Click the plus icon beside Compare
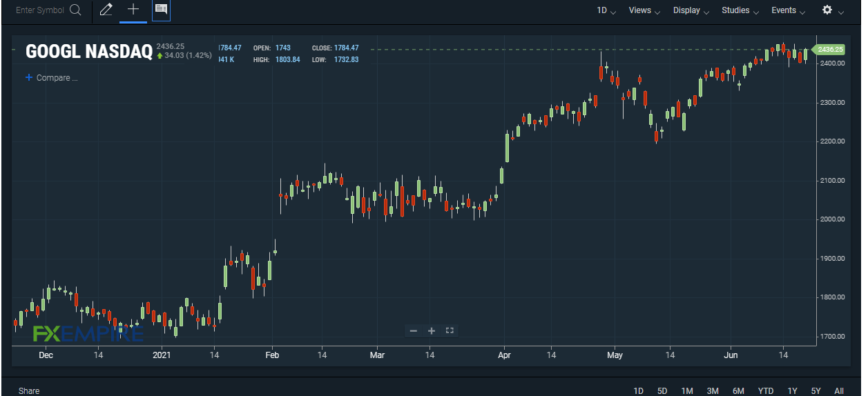This screenshot has height=396, width=868. coord(29,78)
